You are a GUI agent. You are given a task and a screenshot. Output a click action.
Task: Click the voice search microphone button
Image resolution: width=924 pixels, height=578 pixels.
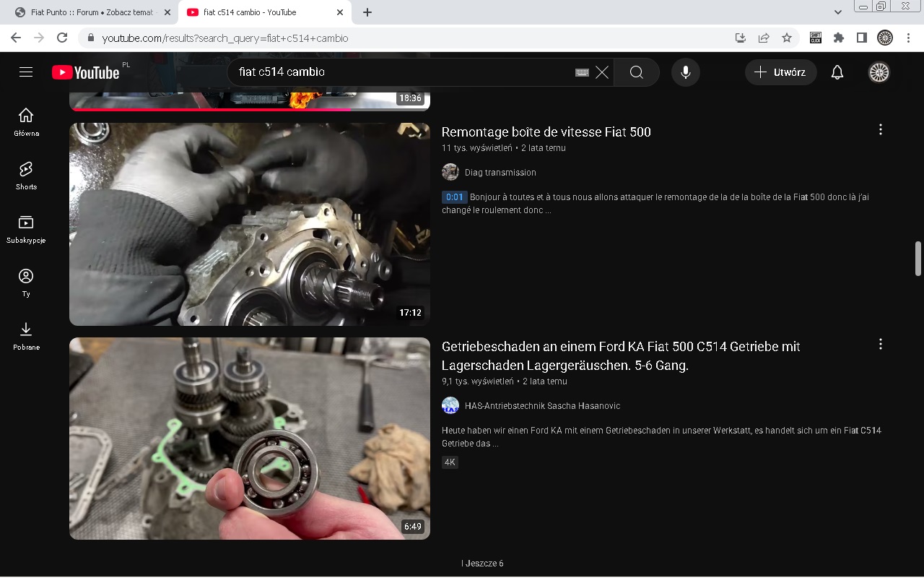(x=685, y=72)
